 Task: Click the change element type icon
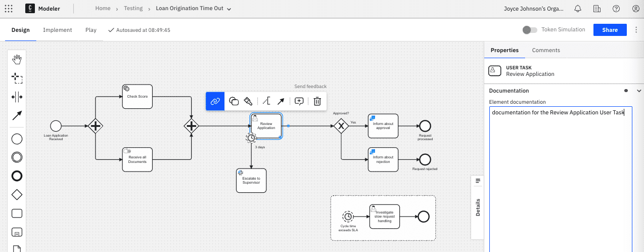234,101
